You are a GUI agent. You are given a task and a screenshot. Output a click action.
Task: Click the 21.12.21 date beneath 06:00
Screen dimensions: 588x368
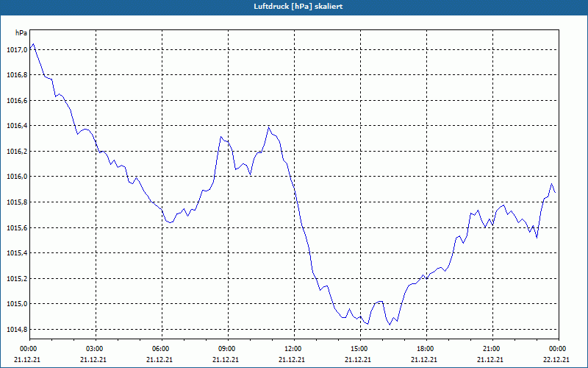[x=159, y=359]
